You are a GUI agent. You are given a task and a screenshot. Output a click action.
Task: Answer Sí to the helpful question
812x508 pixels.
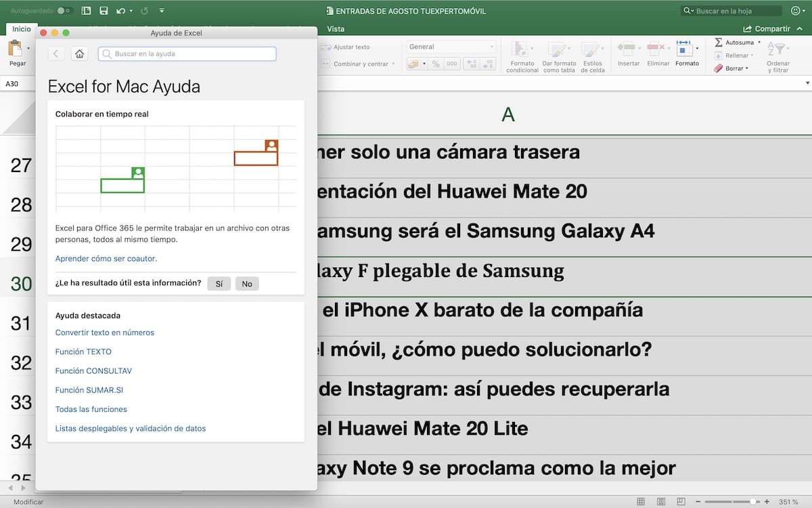[x=219, y=284]
